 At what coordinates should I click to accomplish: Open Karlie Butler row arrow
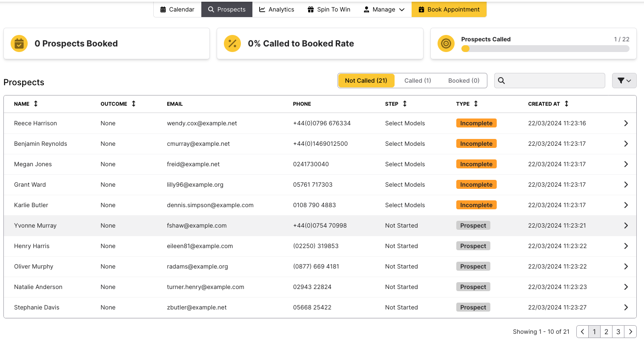(x=626, y=205)
